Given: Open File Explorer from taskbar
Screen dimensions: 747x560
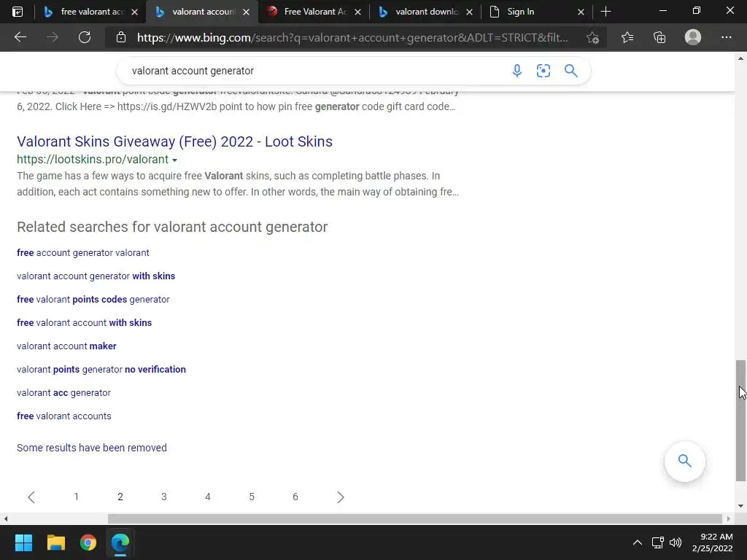Looking at the screenshot, I should (55, 542).
